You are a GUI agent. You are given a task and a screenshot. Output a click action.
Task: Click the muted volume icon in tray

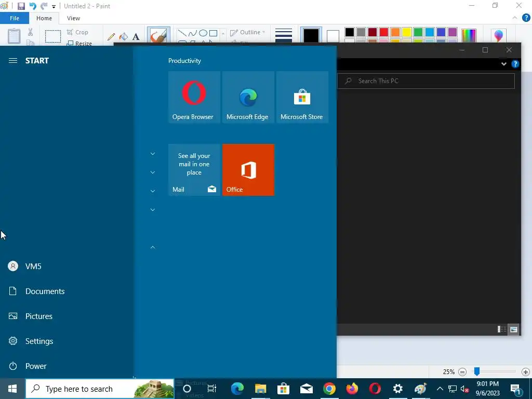[465, 389]
